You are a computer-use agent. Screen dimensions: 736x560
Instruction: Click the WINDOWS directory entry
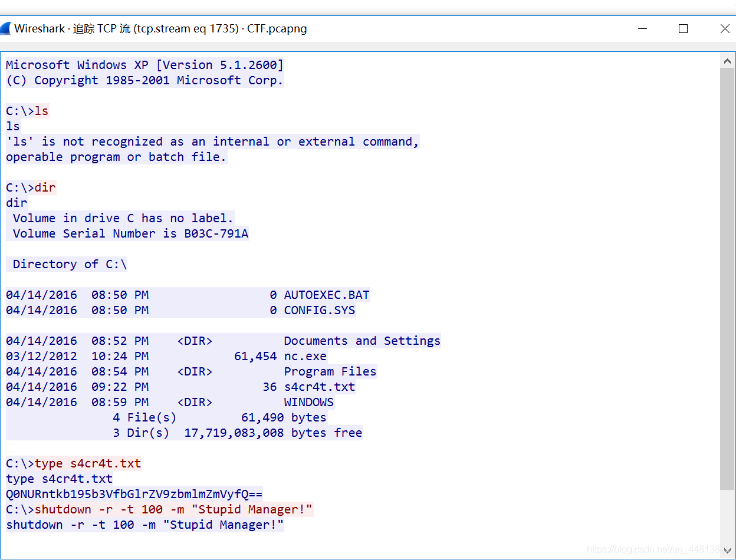pyautogui.click(x=170, y=402)
